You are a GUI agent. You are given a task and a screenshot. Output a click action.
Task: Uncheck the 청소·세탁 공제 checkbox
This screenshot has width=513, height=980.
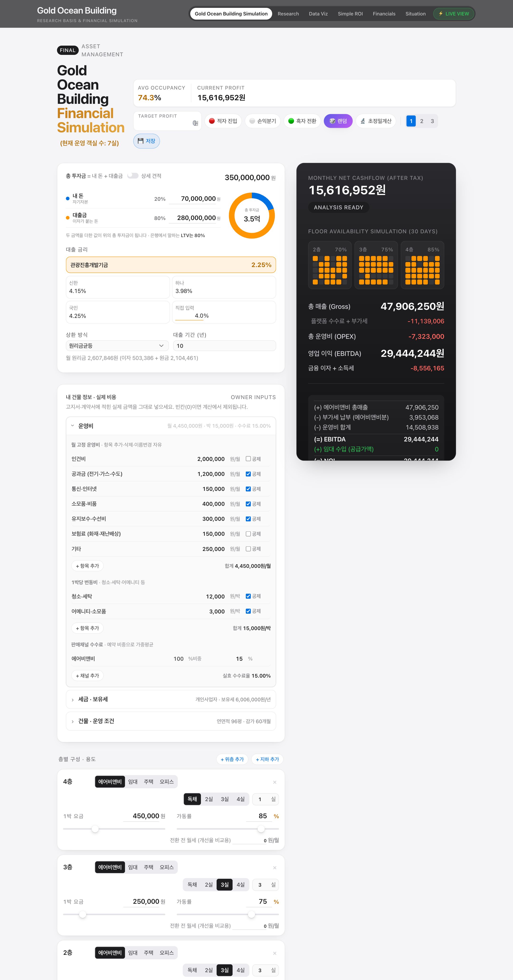[x=248, y=596]
